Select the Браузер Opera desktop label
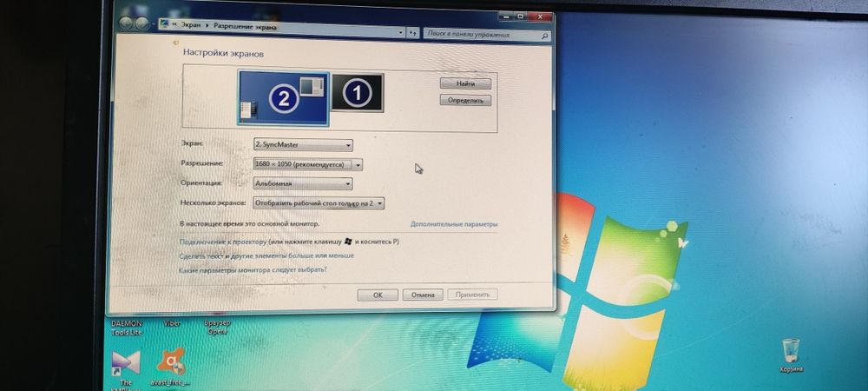The image size is (868, 391). coord(217,327)
